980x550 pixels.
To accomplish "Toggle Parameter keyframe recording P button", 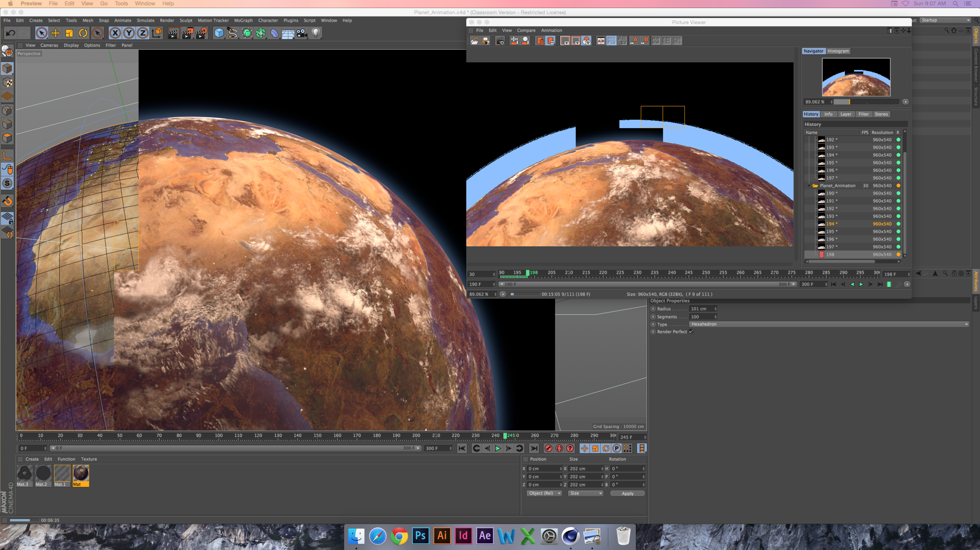I will click(x=617, y=448).
